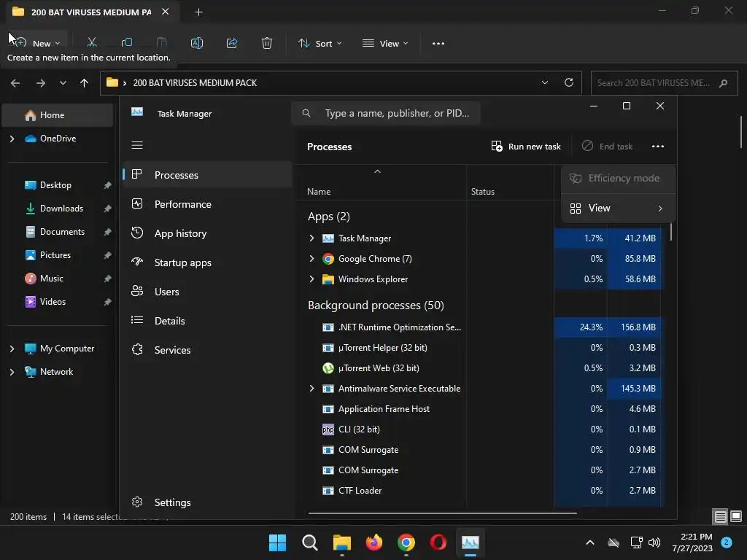
Task: Open Task Manager Settings
Action: click(207, 502)
